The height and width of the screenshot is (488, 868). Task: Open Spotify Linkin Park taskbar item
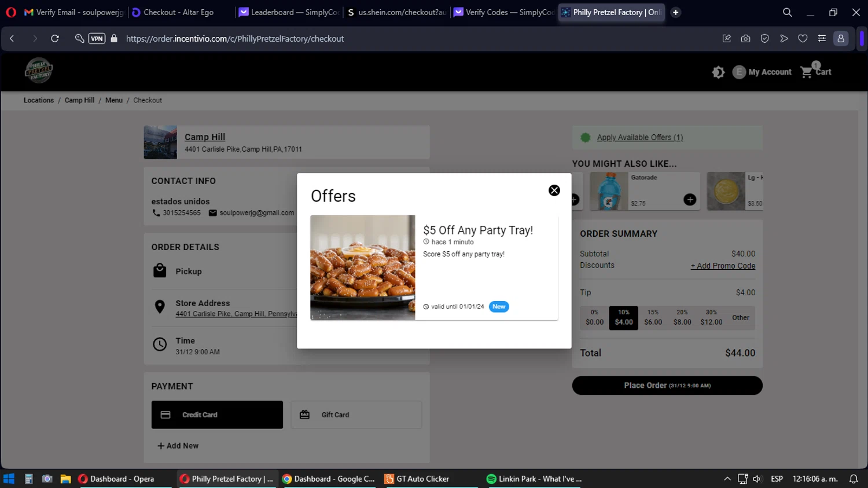tap(534, 479)
